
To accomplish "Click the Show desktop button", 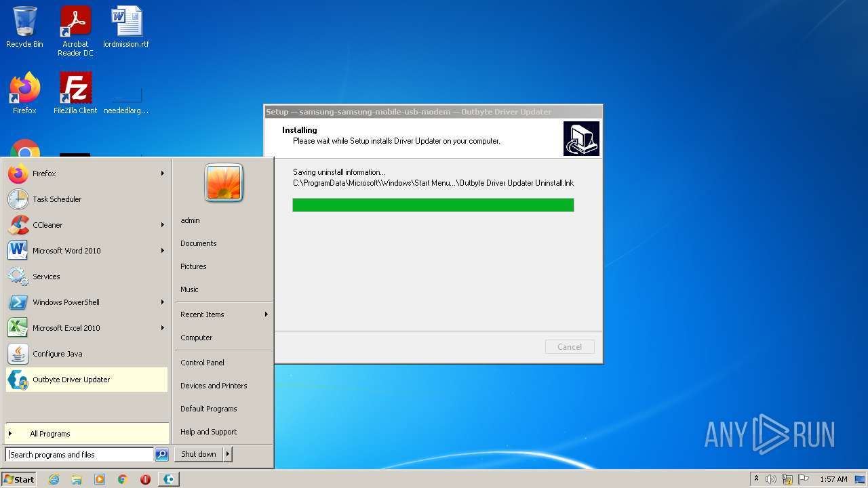I will point(861,479).
